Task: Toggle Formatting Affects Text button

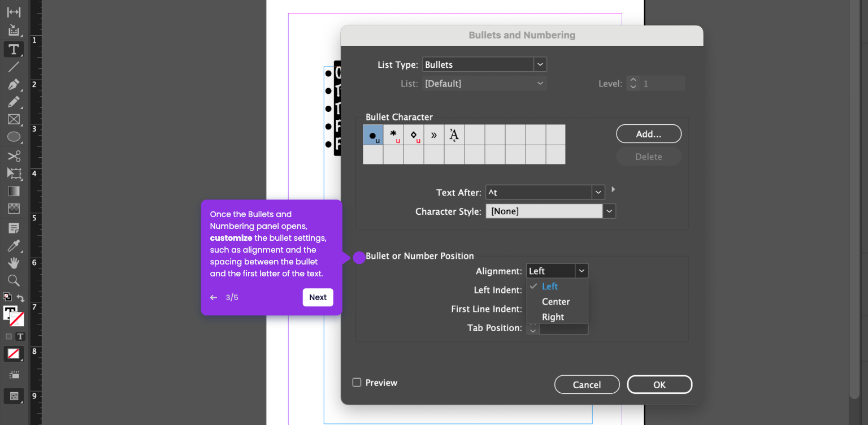Action: coord(20,336)
